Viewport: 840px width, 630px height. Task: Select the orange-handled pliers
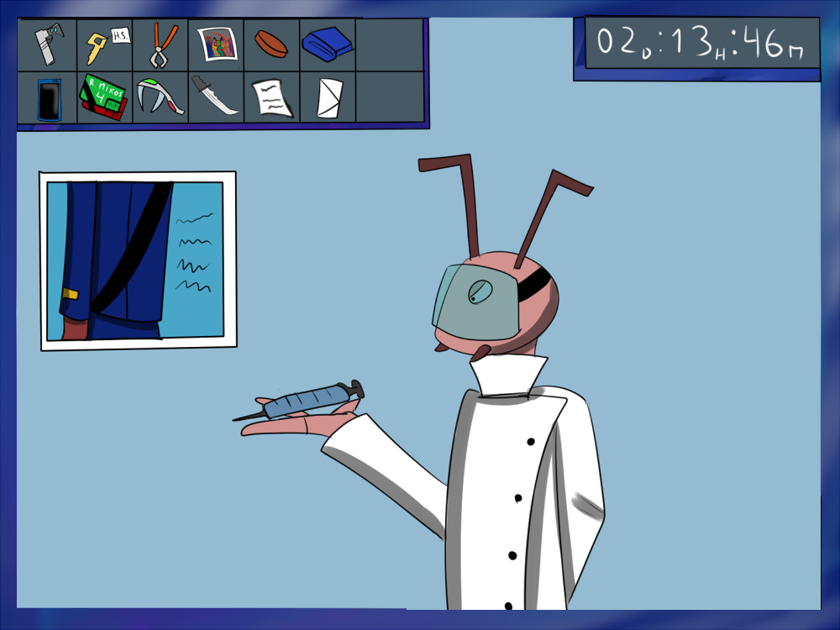coord(161,45)
